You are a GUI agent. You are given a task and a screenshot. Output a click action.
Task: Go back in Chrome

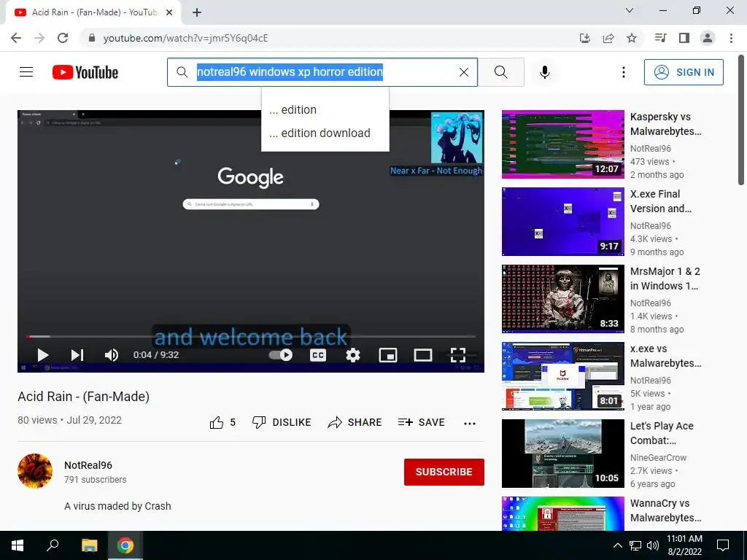click(x=16, y=38)
